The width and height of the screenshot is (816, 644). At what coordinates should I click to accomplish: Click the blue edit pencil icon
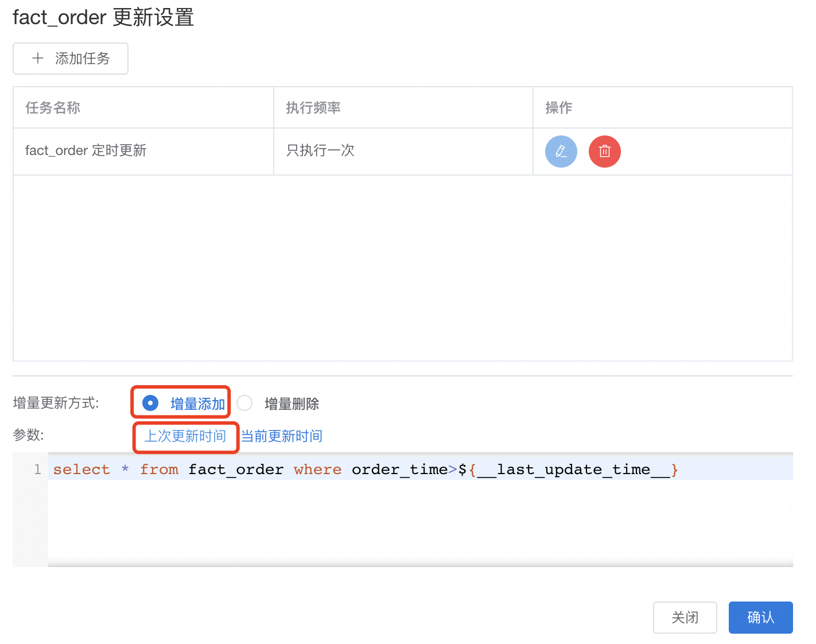pos(561,152)
